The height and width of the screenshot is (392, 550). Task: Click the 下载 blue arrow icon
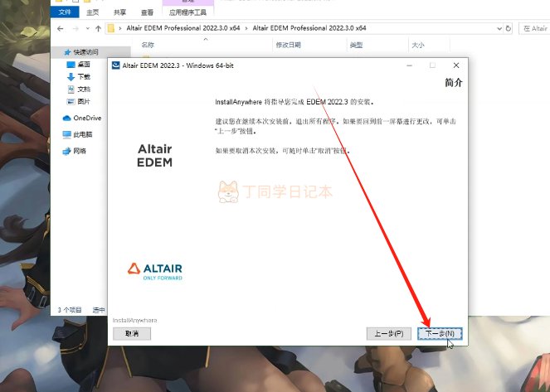(x=71, y=77)
